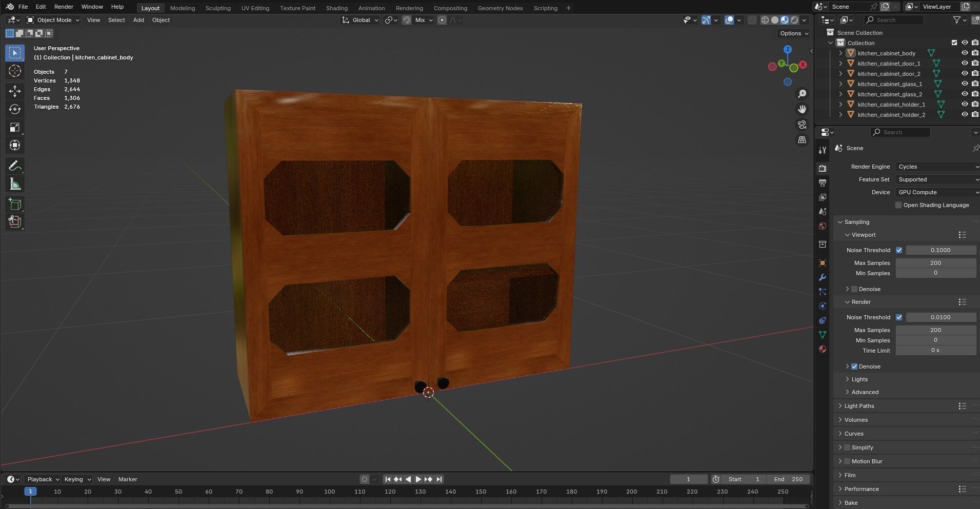The width and height of the screenshot is (980, 509).
Task: Switch orthographic perspective grid icon
Action: (x=802, y=140)
